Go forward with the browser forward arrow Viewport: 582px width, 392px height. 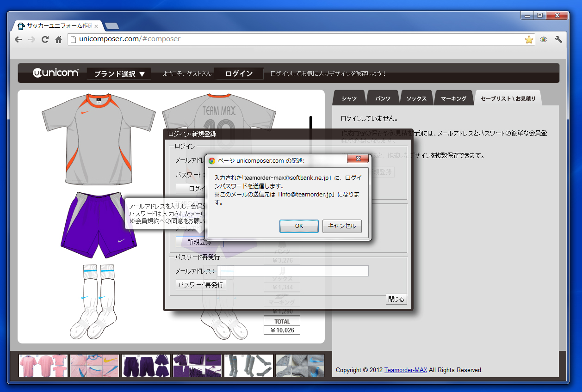32,40
